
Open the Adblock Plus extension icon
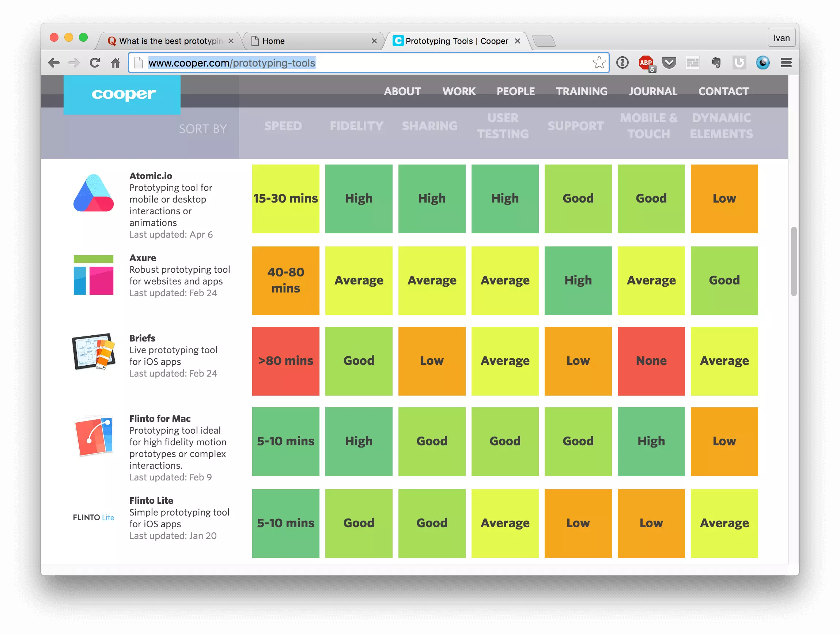click(647, 63)
